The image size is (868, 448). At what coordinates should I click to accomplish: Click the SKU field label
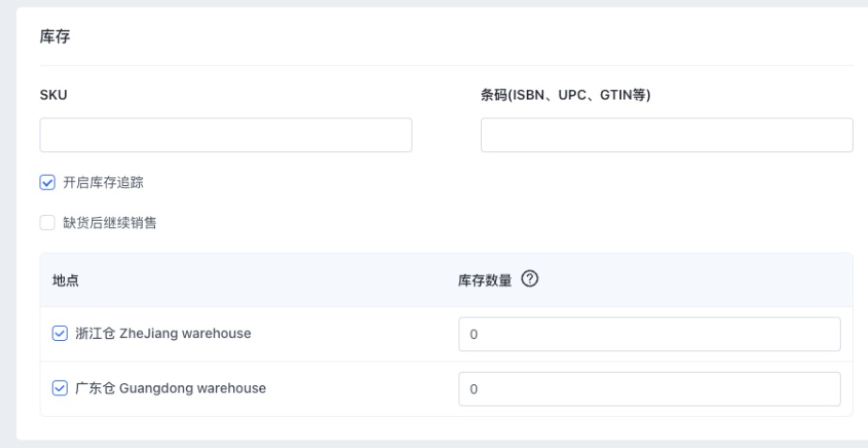point(52,95)
